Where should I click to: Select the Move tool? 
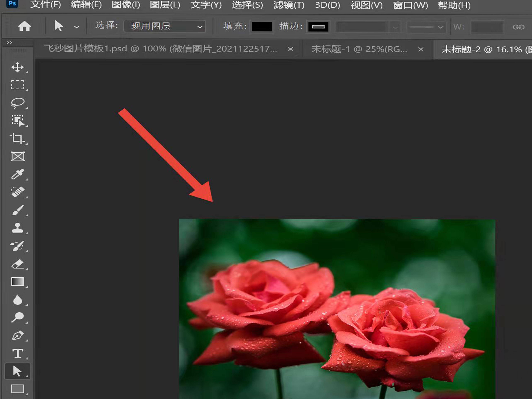click(18, 67)
